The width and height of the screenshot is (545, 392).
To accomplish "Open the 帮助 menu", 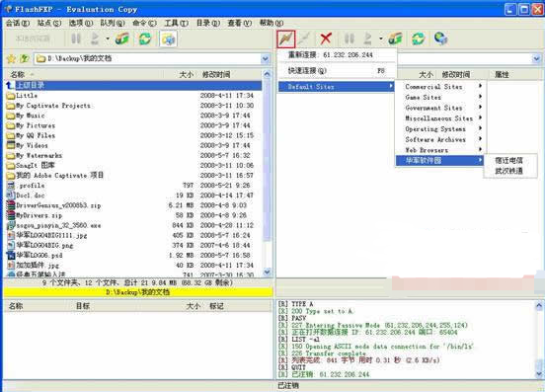I will click(x=272, y=23).
